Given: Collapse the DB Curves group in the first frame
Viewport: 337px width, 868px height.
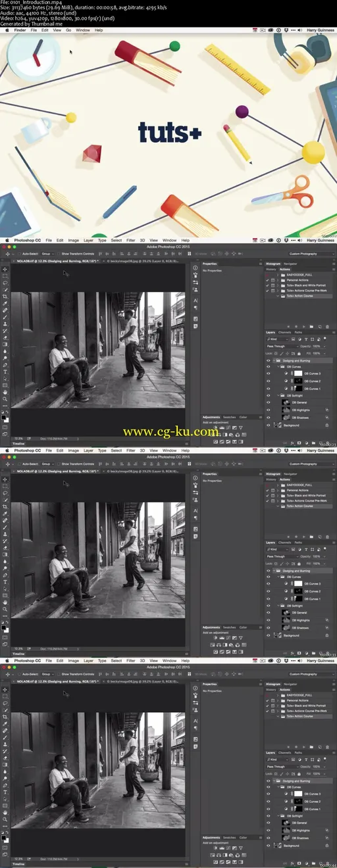Looking at the screenshot, I should pyautogui.click(x=278, y=366).
